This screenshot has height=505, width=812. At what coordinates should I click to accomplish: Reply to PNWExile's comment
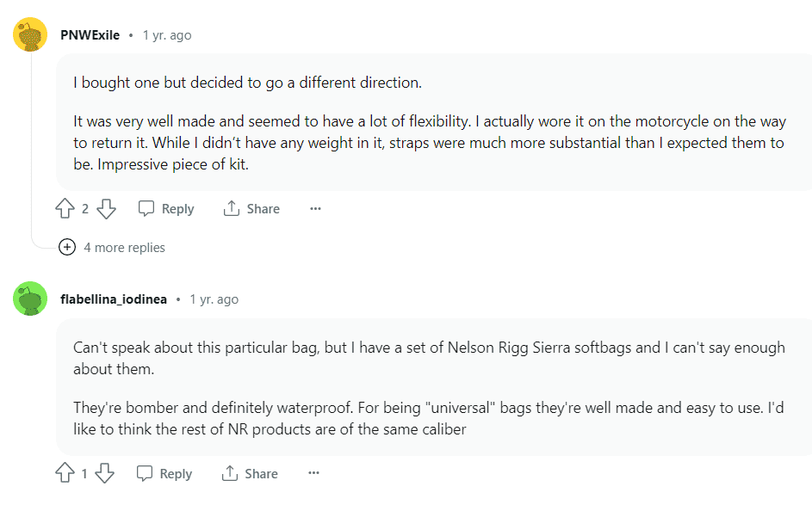166,208
